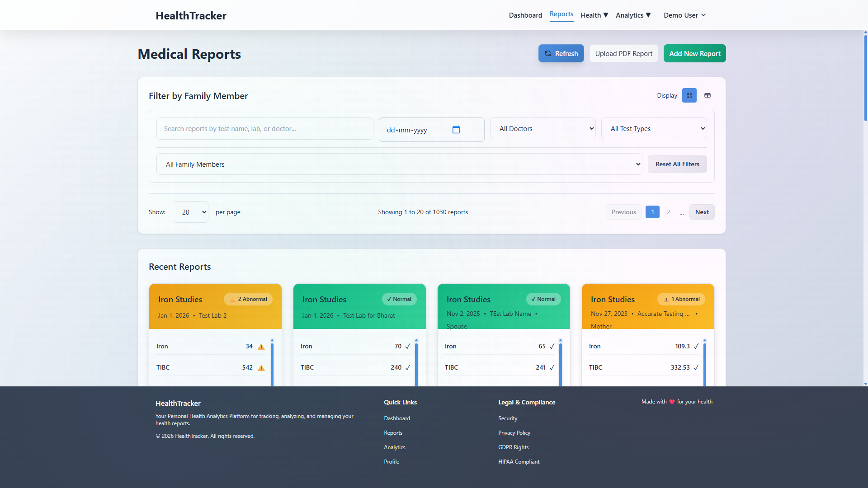The height and width of the screenshot is (488, 868).
Task: Click checkmark icon beside Iron 70
Action: 408,346
